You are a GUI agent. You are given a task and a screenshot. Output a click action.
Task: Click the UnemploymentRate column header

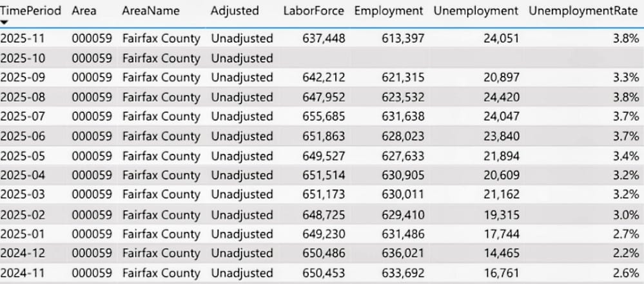point(583,11)
